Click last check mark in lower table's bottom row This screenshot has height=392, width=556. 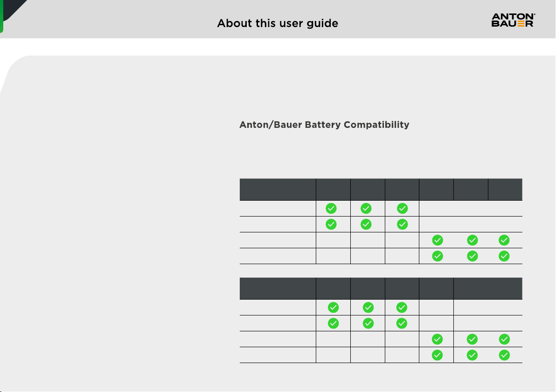tap(504, 355)
